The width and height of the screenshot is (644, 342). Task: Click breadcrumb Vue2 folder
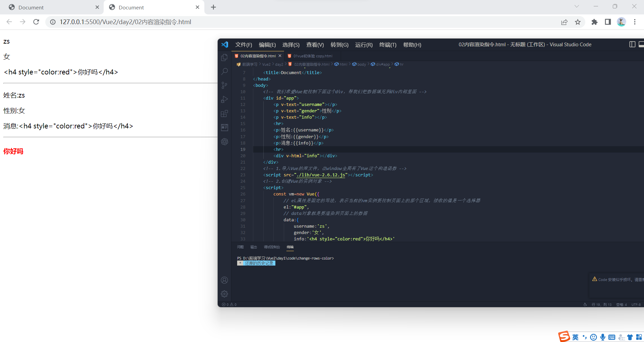click(266, 64)
